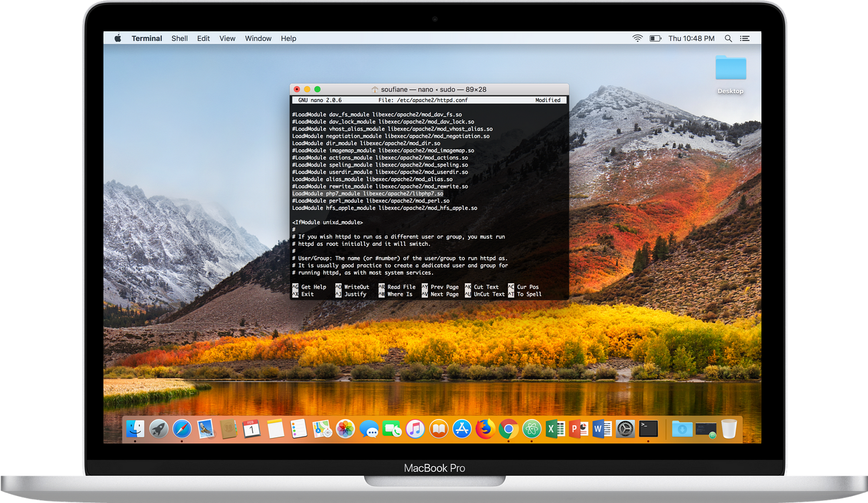Click the Terminal icon in Dock
The height and width of the screenshot is (503, 868).
pos(648,429)
